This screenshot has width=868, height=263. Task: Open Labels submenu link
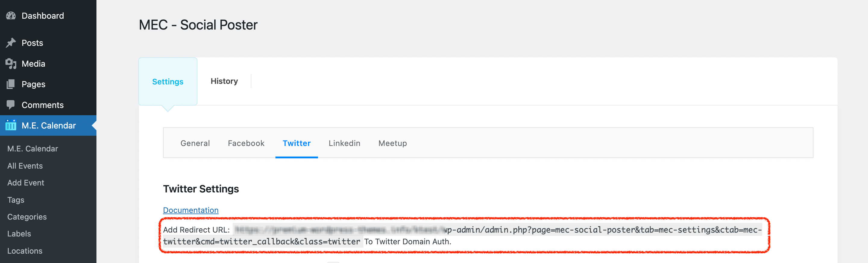19,234
